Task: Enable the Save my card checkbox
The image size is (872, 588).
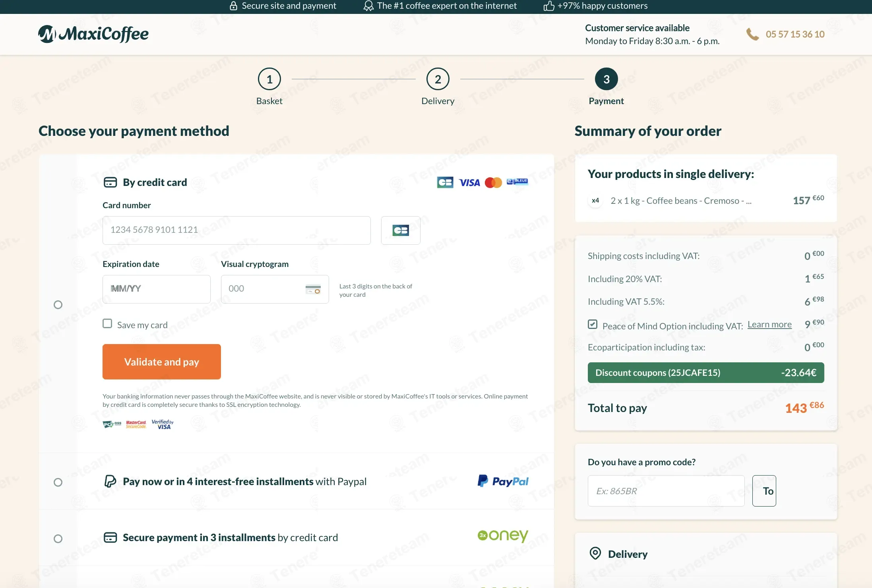Action: click(107, 324)
